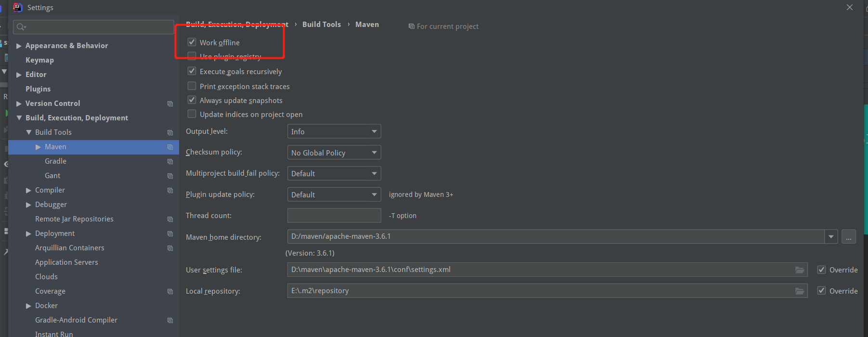
Task: Expand the Compiler node arrow
Action: [28, 190]
